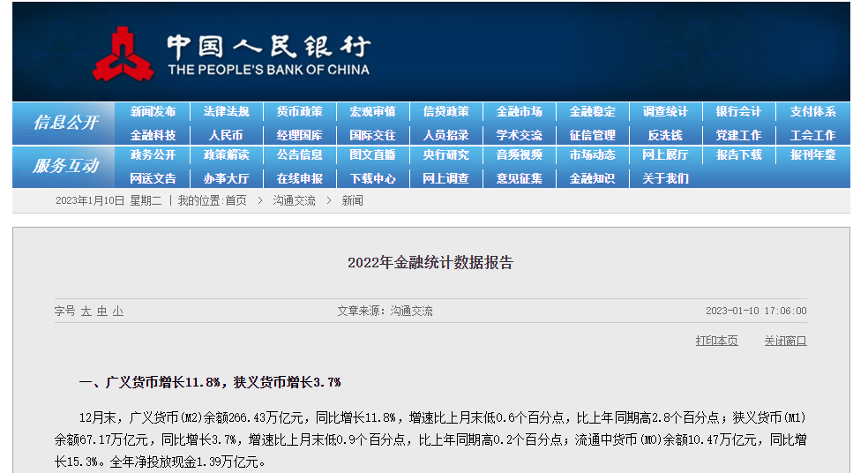Open 下载中心 section

click(372, 178)
